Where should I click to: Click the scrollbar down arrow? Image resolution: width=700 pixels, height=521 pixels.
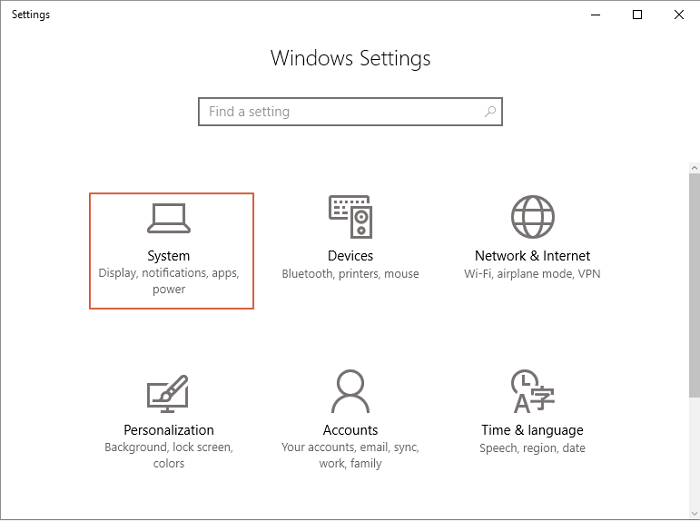click(x=693, y=511)
